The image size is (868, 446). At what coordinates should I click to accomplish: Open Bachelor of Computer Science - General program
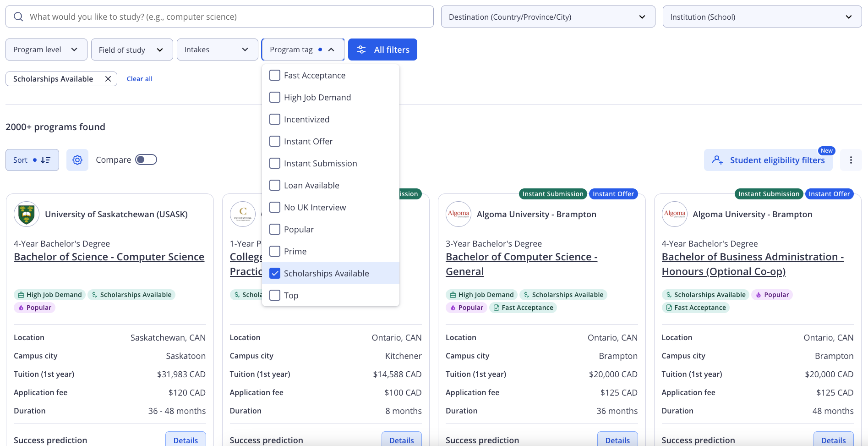point(522,264)
